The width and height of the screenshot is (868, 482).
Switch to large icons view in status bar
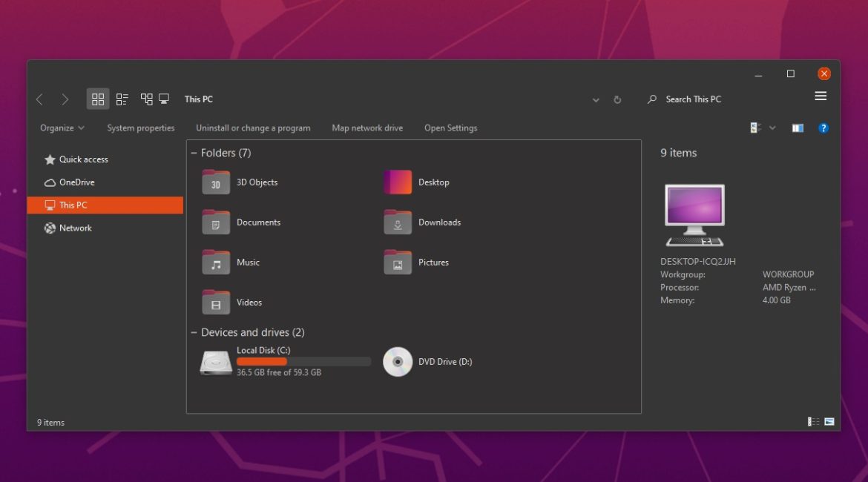pyautogui.click(x=829, y=422)
